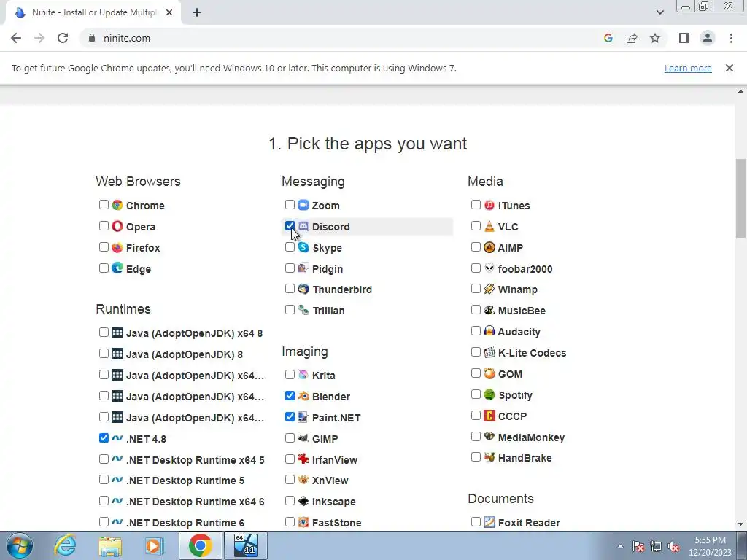Click the muted volume tray icon
Screen dimensions: 747x560
(x=673, y=547)
